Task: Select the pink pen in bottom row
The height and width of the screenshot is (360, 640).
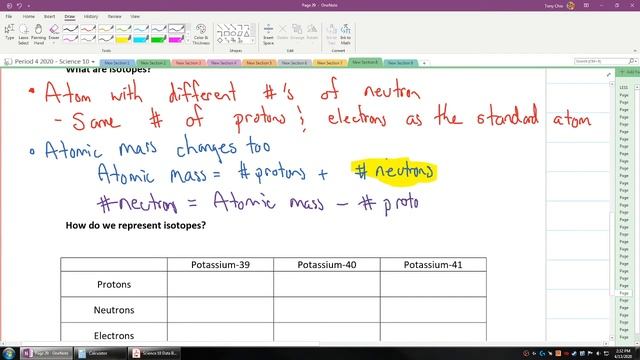Action: (x=70, y=39)
